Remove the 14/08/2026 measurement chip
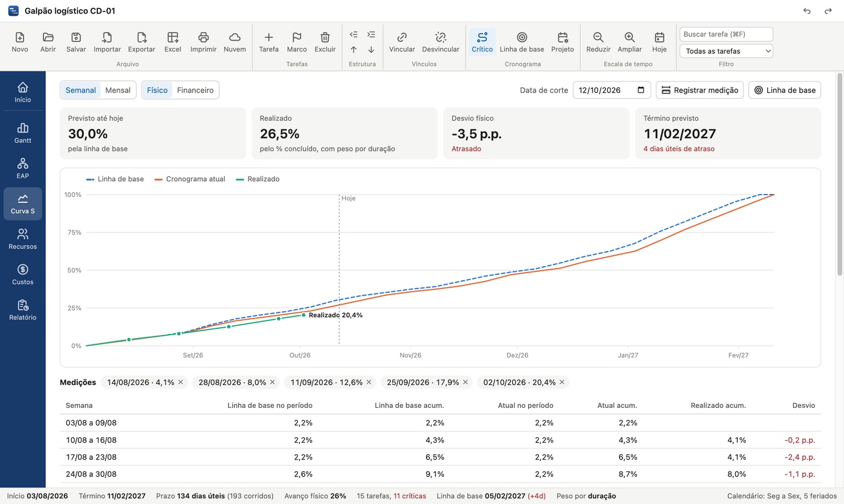The width and height of the screenshot is (844, 504). (181, 382)
